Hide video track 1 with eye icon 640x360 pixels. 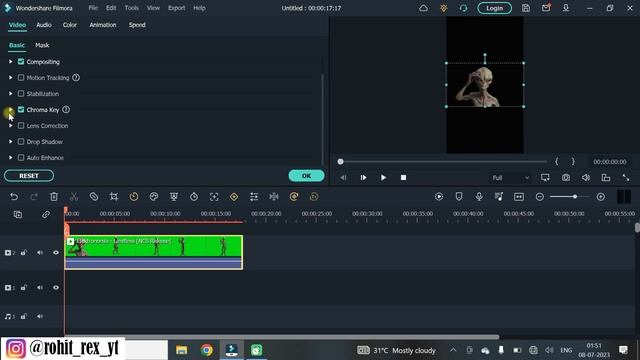(56, 287)
